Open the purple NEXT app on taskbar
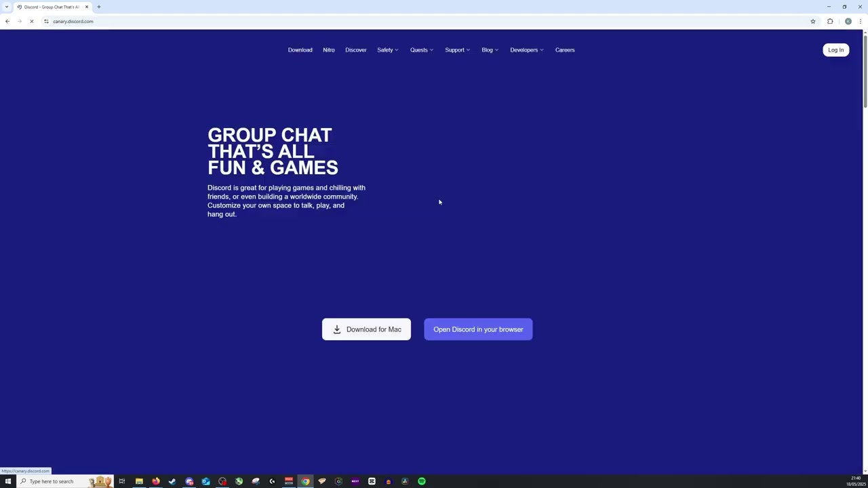This screenshot has width=868, height=488. click(x=355, y=481)
